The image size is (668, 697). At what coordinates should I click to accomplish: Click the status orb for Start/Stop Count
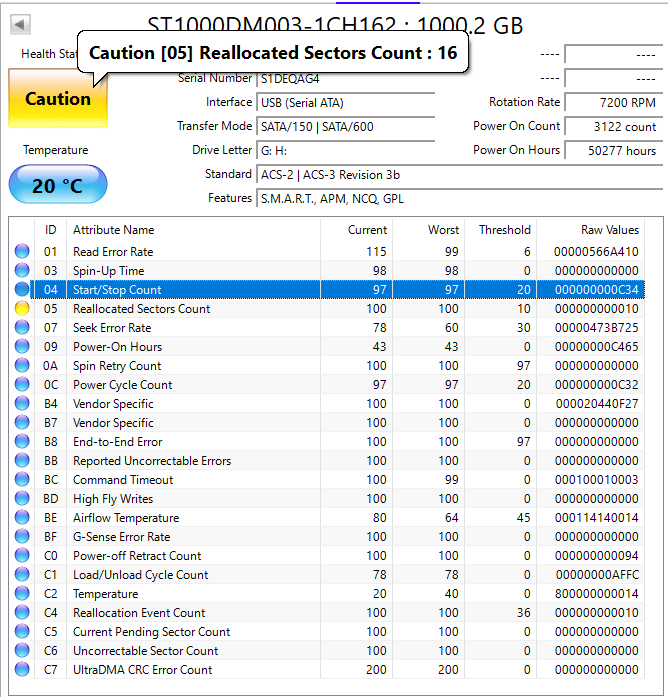[x=22, y=289]
